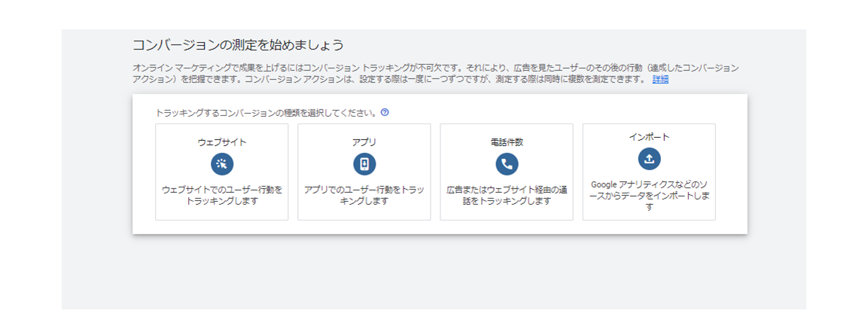Click the app smartphone icon
The image size is (868, 335).
coord(364,164)
